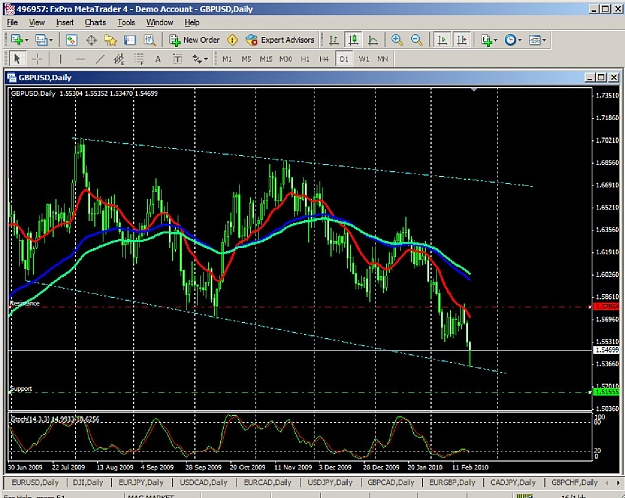625x498 pixels.
Task: Expand the Periods dropdown arrow
Action: (520, 40)
